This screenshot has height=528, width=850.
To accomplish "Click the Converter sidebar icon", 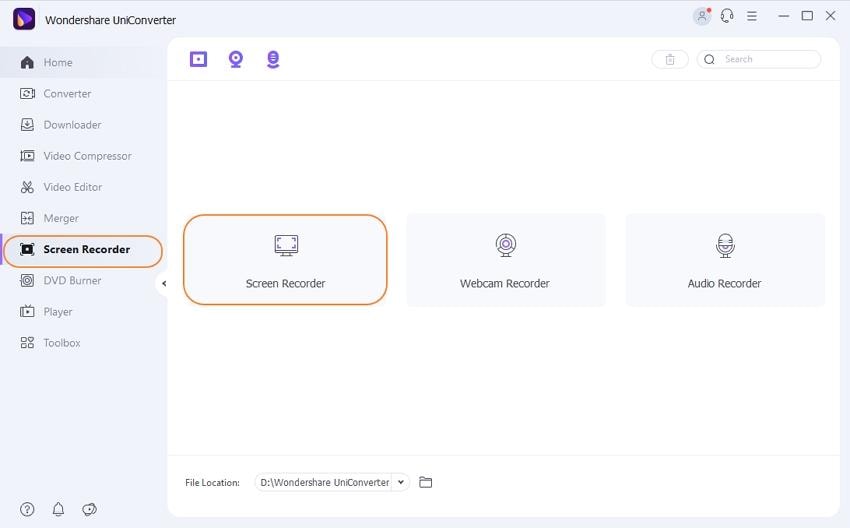I will coord(27,94).
